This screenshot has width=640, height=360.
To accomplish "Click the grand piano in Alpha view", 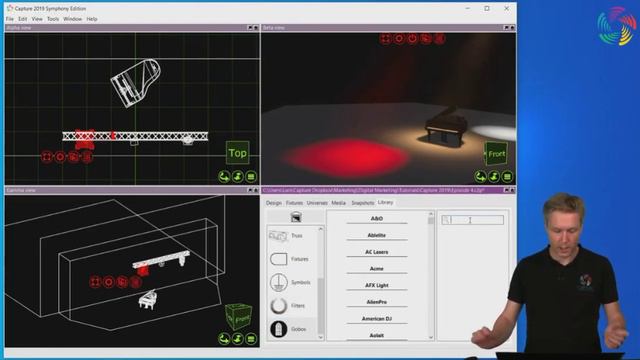I will (136, 83).
